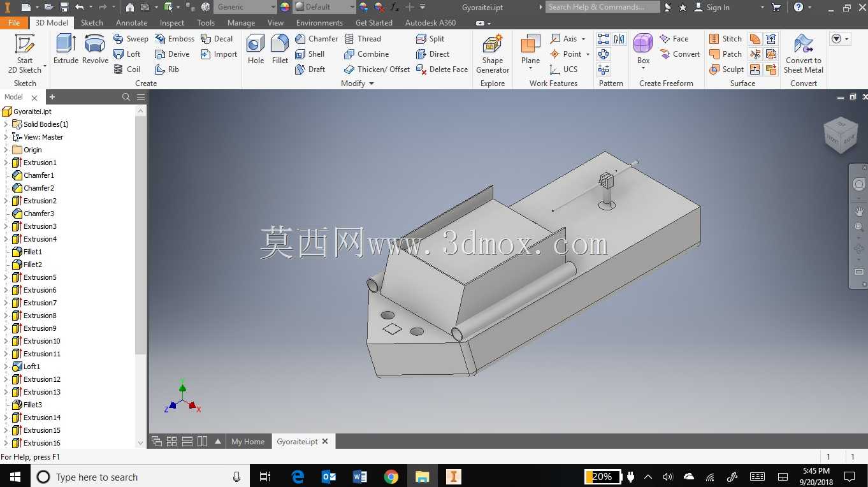Open the Plane options dropdown
Image resolution: width=868 pixels, height=487 pixels.
pyautogui.click(x=530, y=68)
